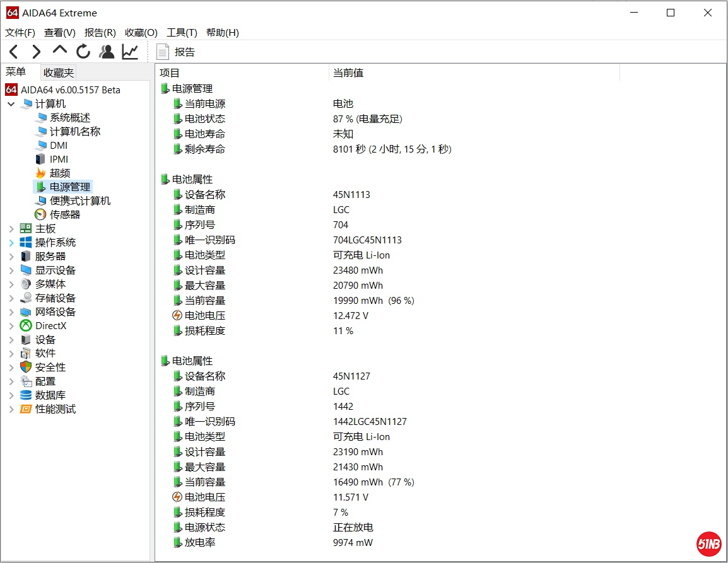Collapse the 计算机 tree node
728x563 pixels.
click(11, 104)
